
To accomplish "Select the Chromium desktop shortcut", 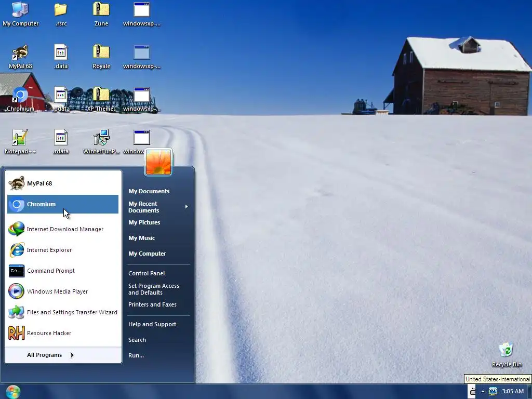I will 20,99.
